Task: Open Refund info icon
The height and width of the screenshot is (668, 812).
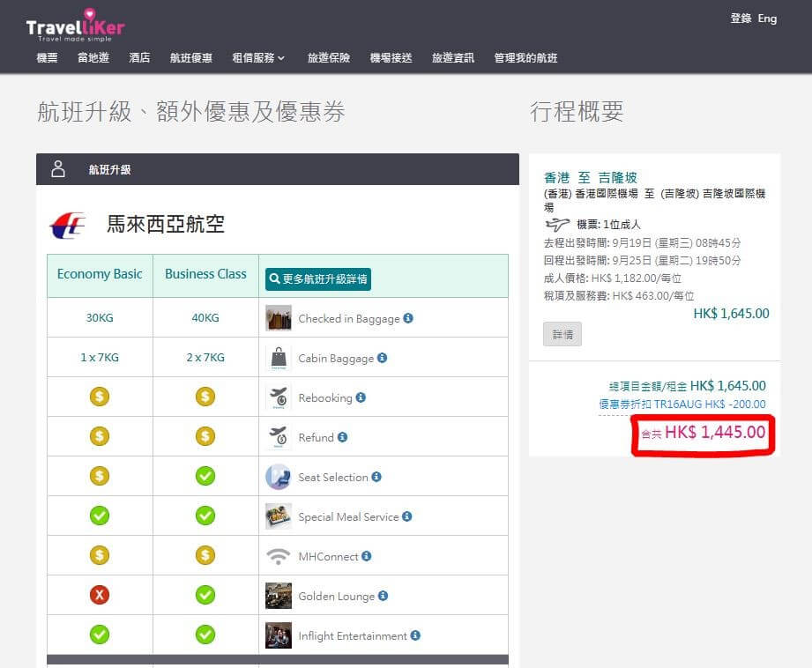Action: 342,437
